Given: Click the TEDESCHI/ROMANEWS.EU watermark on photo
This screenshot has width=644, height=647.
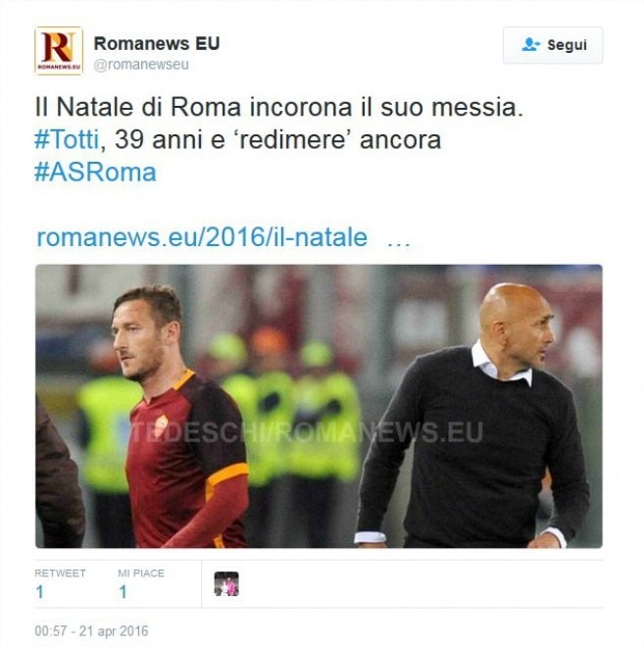Looking at the screenshot, I should pos(308,432).
